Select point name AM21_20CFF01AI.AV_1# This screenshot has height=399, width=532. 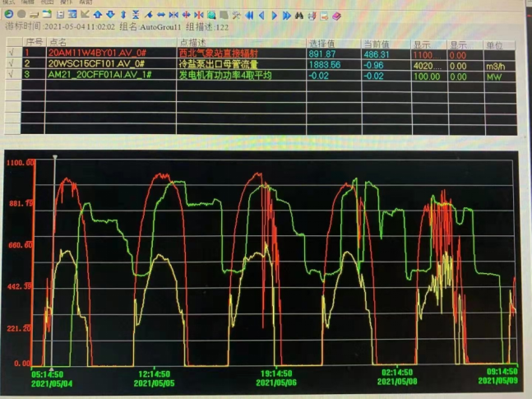(x=99, y=74)
